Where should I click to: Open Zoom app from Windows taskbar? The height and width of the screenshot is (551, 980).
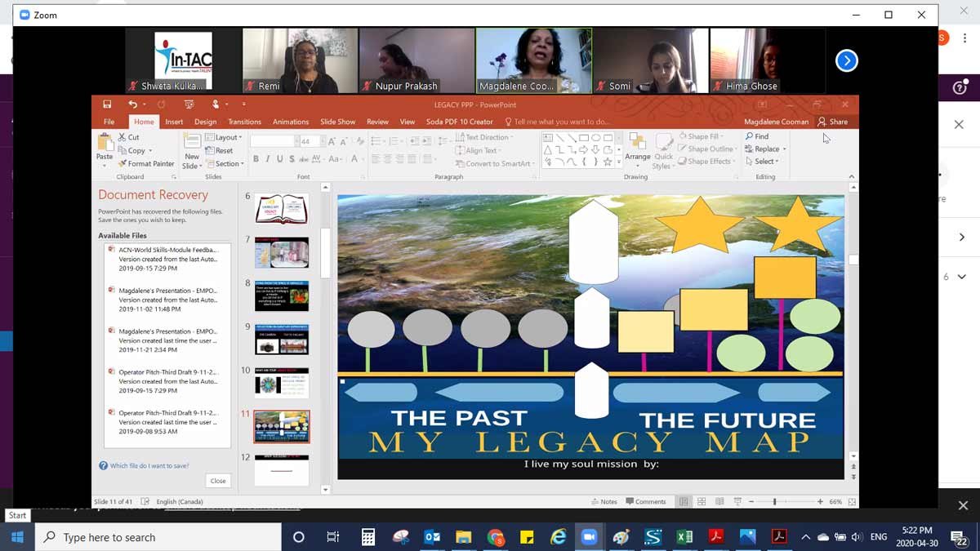tap(588, 536)
